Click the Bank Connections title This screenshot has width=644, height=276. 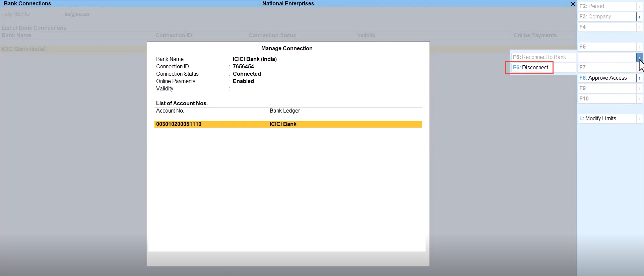(27, 4)
